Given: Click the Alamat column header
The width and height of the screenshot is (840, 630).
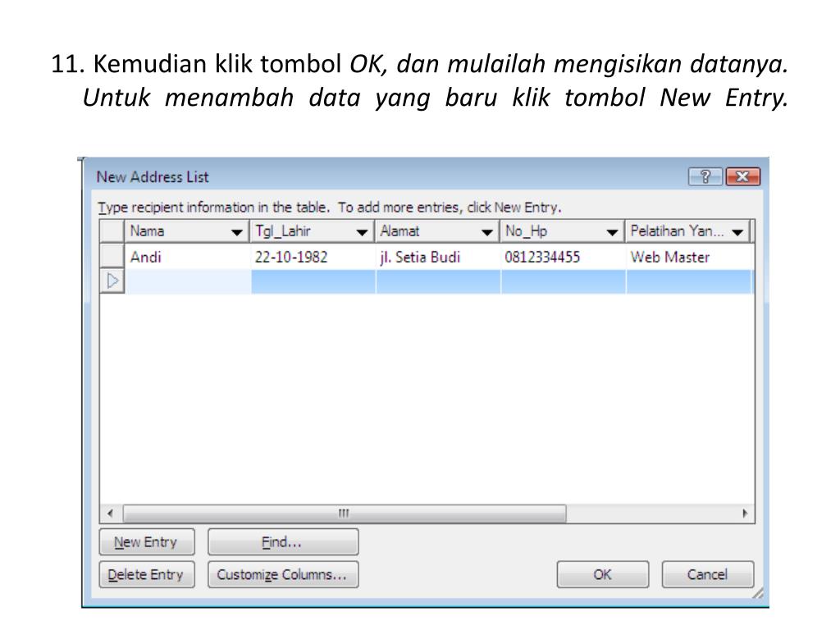Looking at the screenshot, I should point(437,231).
